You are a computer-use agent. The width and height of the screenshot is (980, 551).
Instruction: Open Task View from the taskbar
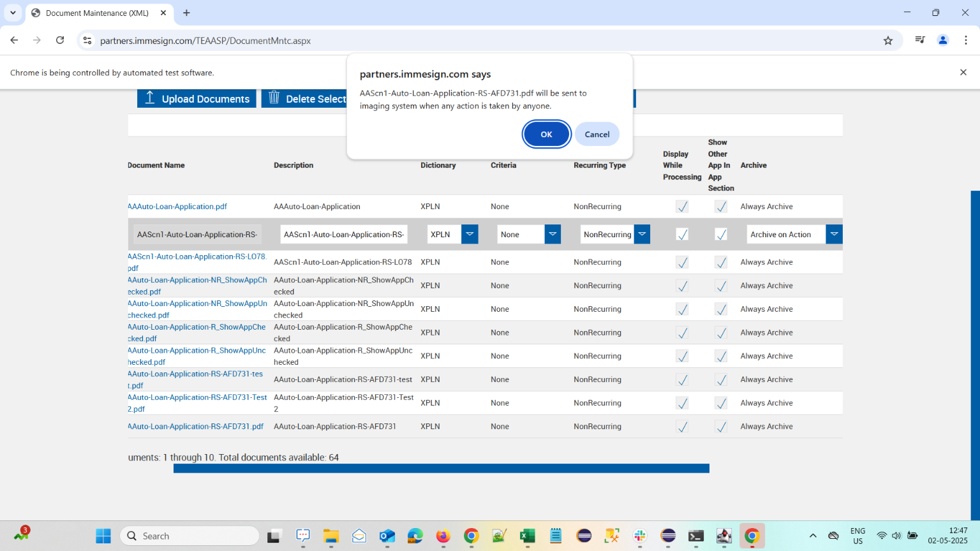pos(274,536)
